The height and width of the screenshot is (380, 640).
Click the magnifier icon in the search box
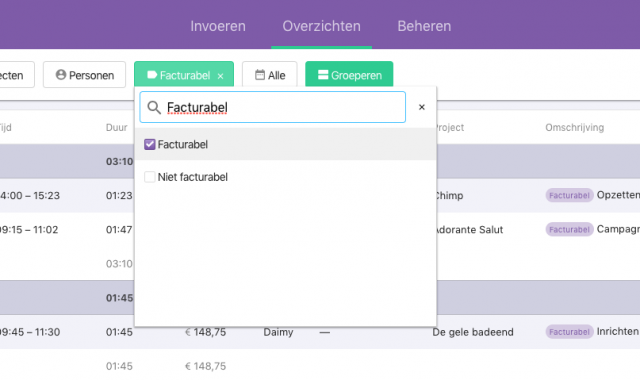click(154, 108)
